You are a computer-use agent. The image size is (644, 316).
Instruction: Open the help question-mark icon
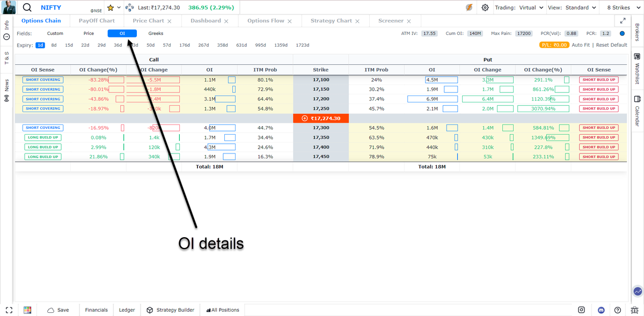[x=617, y=310]
